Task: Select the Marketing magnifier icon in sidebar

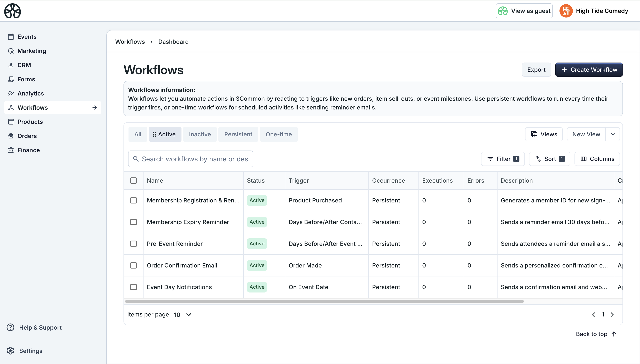Action: tap(11, 51)
